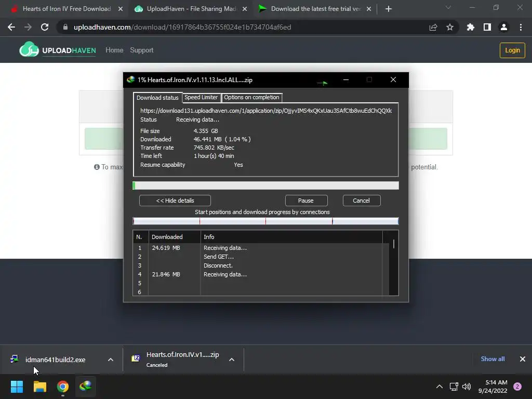Close the free trial download tab
The image size is (532, 399).
click(x=369, y=9)
